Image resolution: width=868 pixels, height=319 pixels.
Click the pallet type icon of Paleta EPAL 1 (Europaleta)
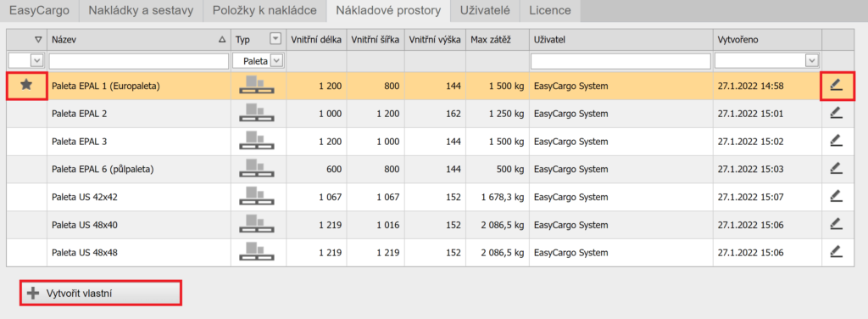[257, 86]
